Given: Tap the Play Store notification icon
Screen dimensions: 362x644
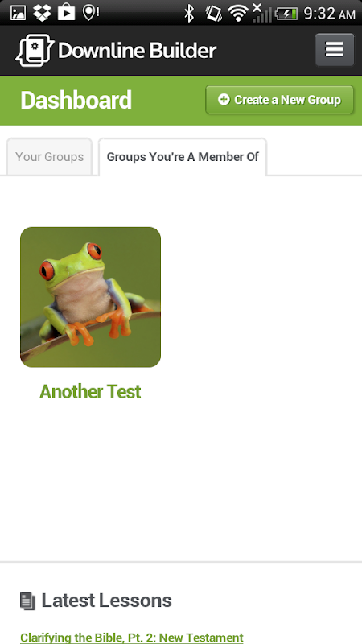Looking at the screenshot, I should pos(67,12).
